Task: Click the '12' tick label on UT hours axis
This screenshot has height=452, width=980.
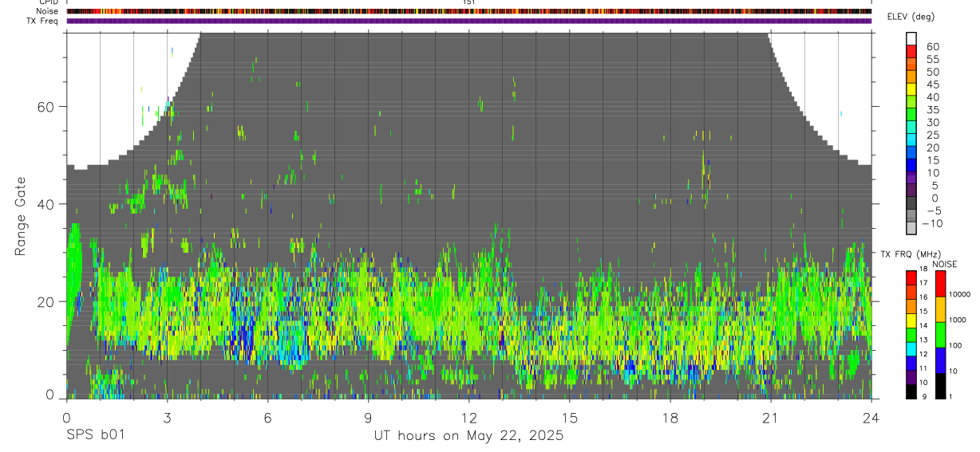Action: coord(468,418)
